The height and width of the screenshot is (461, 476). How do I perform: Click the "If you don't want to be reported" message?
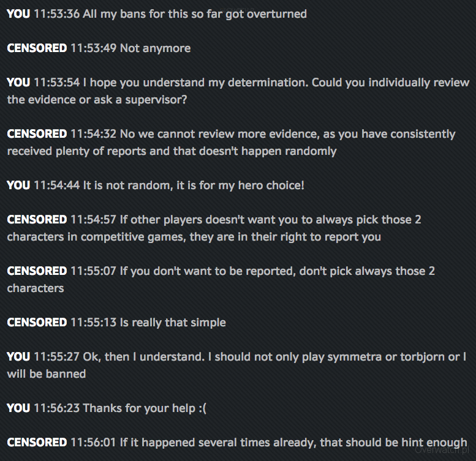277,271
